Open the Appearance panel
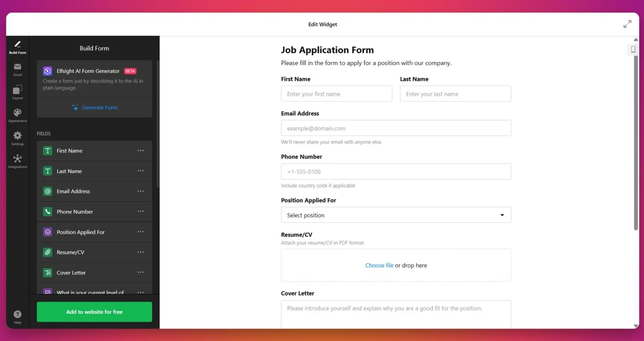Screen dimensions: 644x341 coord(17,115)
